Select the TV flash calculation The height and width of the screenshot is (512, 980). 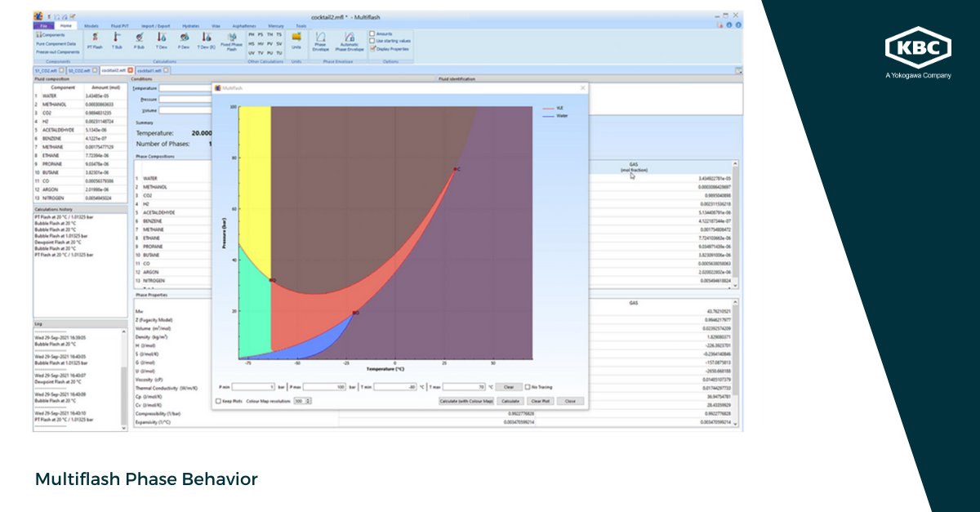261,53
